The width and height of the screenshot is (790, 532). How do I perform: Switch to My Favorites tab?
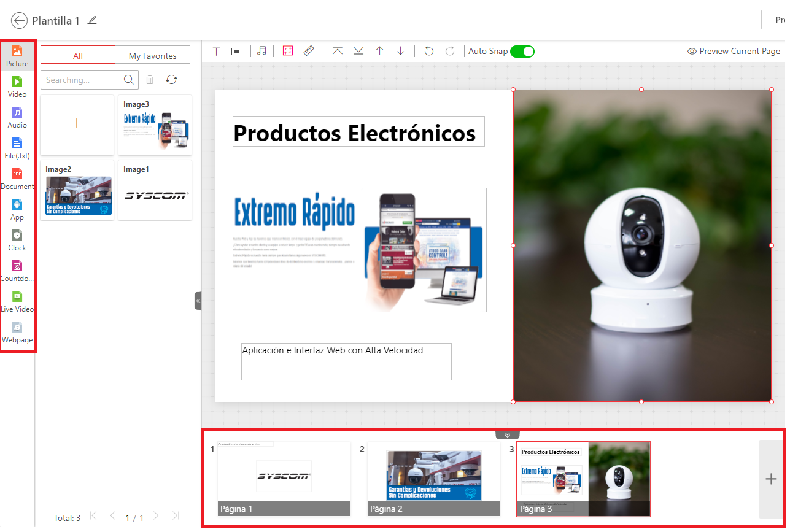(x=153, y=55)
